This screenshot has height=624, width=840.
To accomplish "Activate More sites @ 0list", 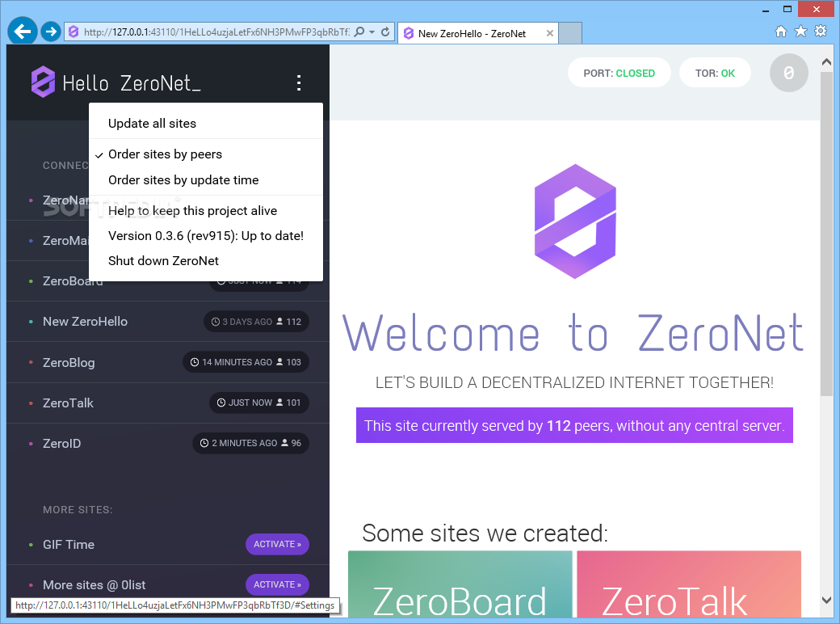I will pos(278,584).
